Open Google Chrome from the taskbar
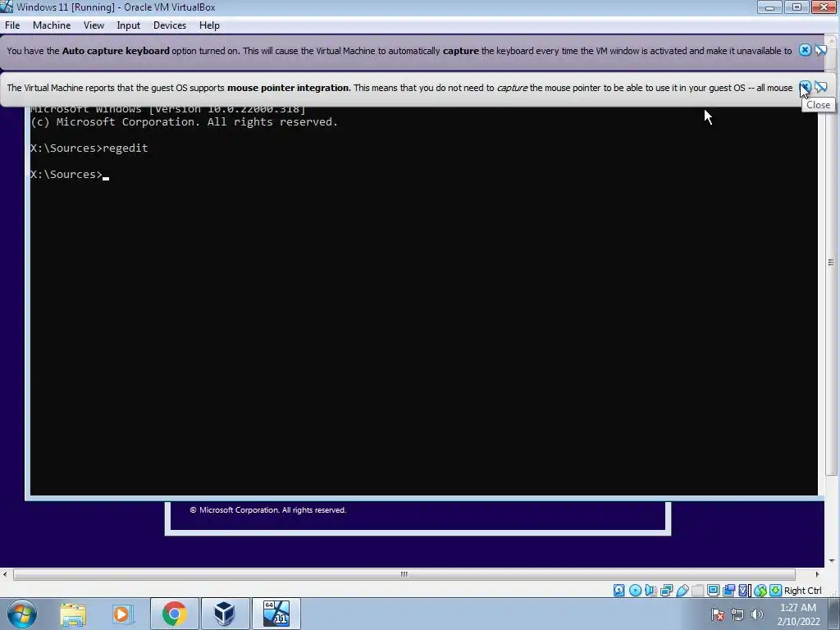 click(x=174, y=614)
